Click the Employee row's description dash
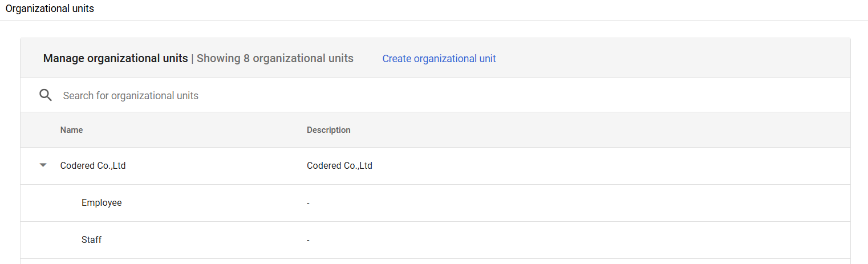868x264 pixels. 308,204
